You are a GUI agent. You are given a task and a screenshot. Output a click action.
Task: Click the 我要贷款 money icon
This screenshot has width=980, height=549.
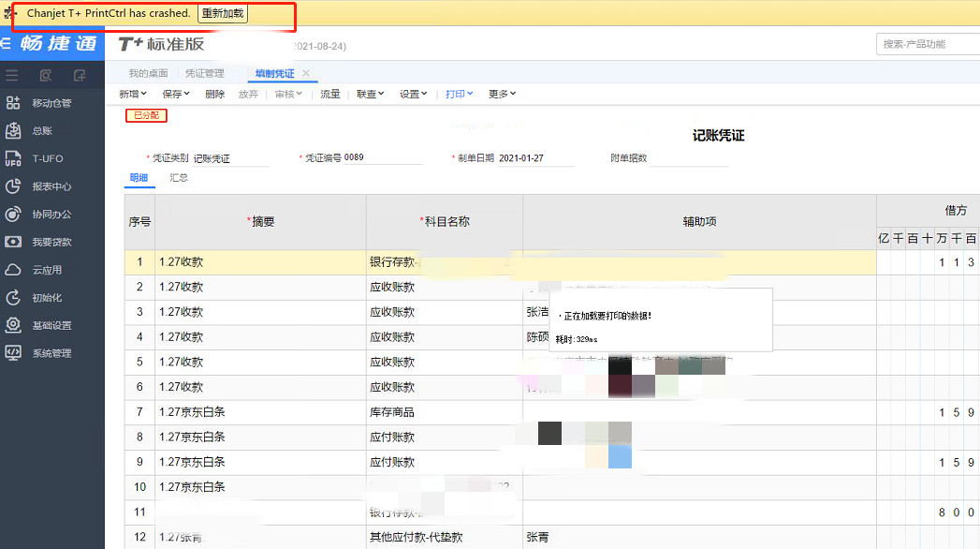(13, 242)
